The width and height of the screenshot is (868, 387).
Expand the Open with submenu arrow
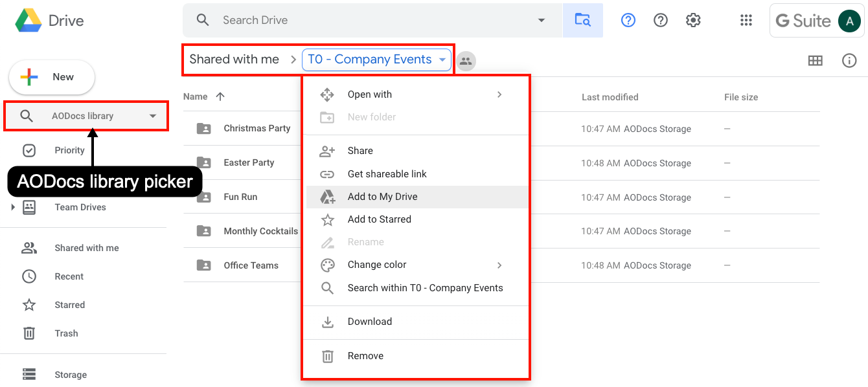point(499,94)
